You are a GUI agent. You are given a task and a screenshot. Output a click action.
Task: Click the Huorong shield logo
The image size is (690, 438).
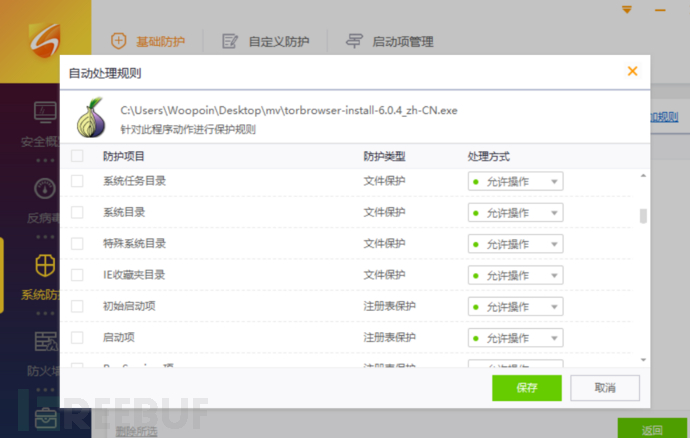pyautogui.click(x=45, y=40)
